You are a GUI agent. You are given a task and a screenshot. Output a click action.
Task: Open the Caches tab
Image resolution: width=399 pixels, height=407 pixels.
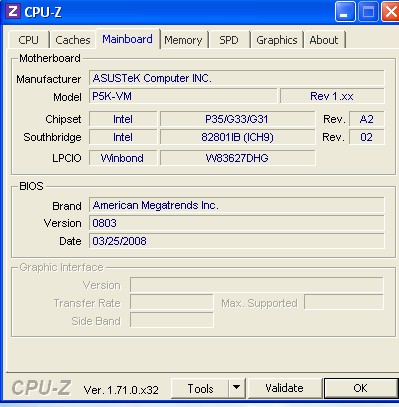pyautogui.click(x=73, y=40)
